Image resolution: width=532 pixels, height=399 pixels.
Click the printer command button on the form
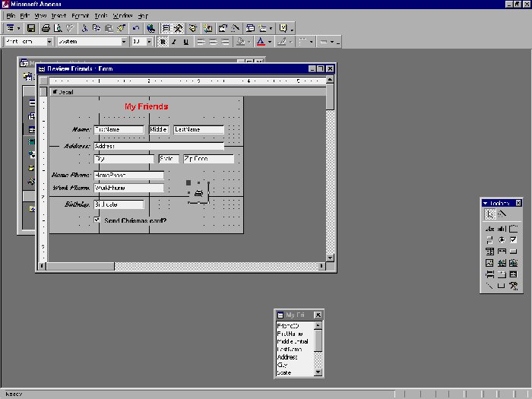(198, 192)
